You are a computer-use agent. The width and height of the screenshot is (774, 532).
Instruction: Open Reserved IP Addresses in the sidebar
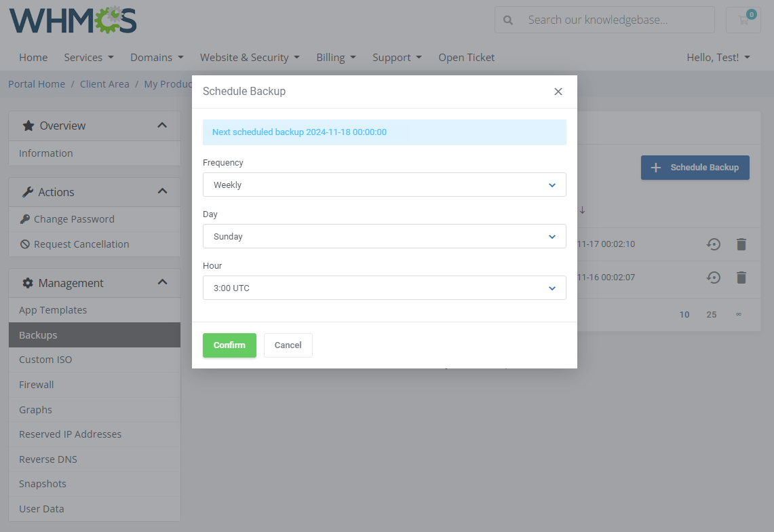[x=94, y=434]
